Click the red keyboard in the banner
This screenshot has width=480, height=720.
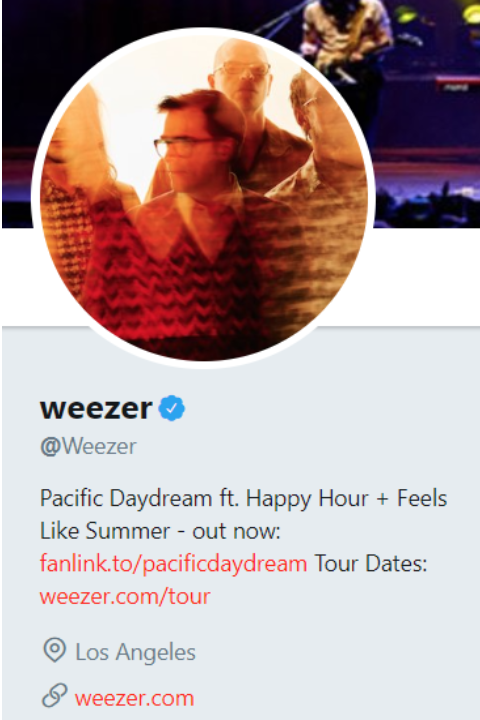(457, 85)
